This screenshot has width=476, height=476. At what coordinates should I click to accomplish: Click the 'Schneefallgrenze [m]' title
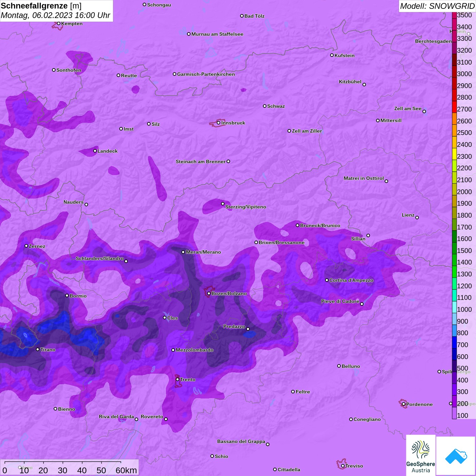coord(41,6)
